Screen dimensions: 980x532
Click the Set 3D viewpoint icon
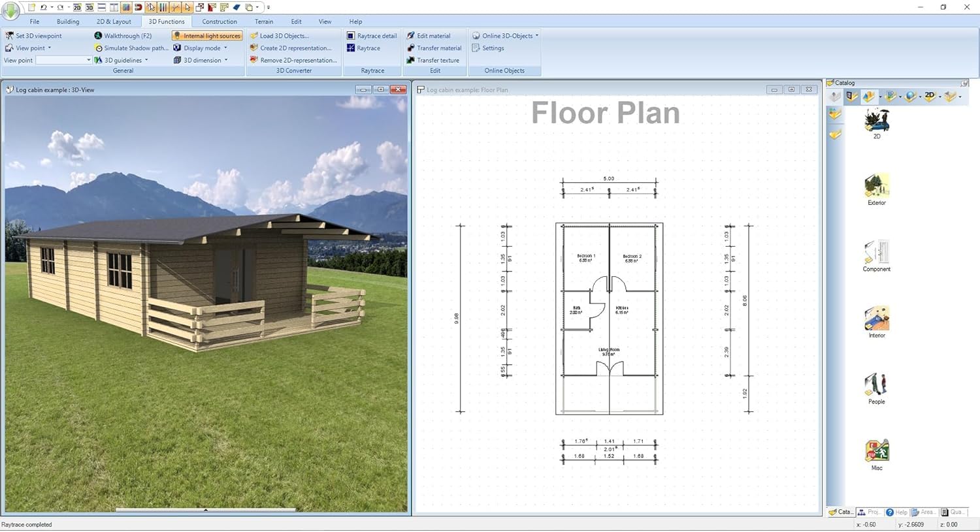pyautogui.click(x=9, y=36)
